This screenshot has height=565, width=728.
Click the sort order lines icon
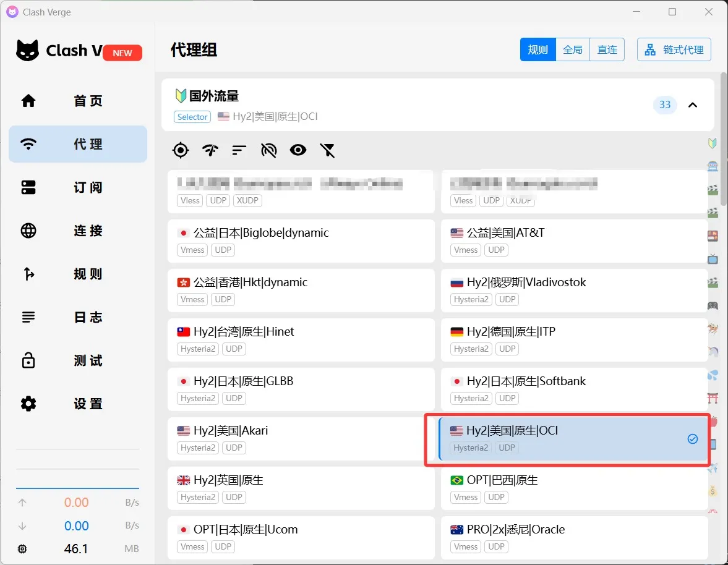click(239, 150)
